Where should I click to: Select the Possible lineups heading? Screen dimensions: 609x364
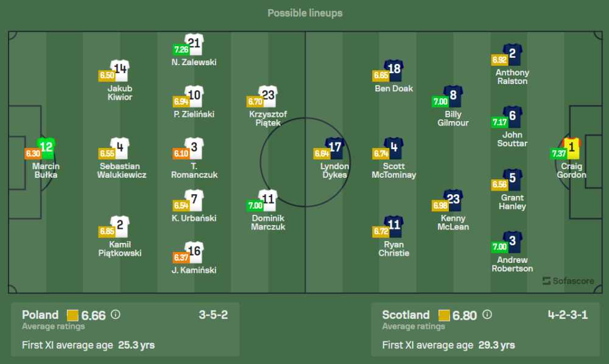304,13
